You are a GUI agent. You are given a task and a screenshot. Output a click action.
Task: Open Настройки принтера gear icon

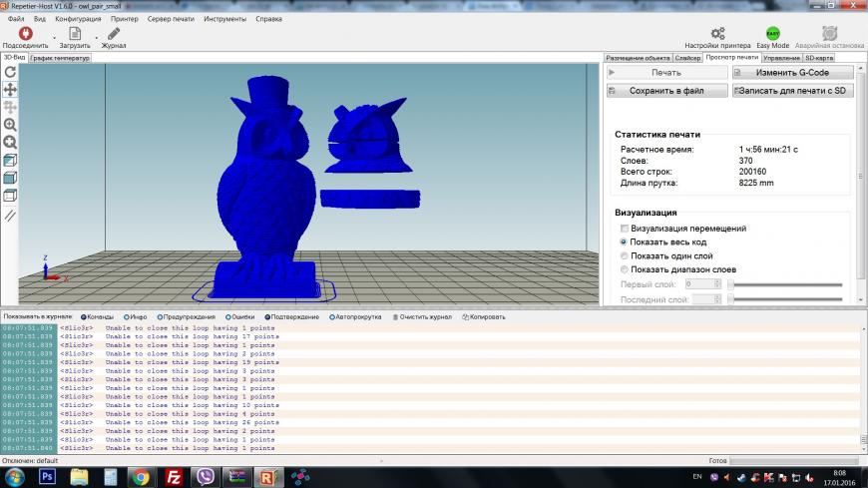[x=717, y=33]
